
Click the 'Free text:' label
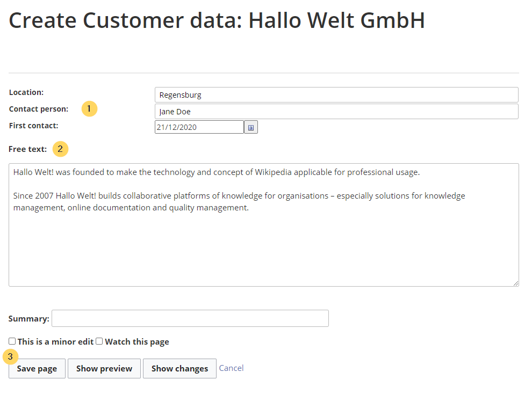click(28, 149)
